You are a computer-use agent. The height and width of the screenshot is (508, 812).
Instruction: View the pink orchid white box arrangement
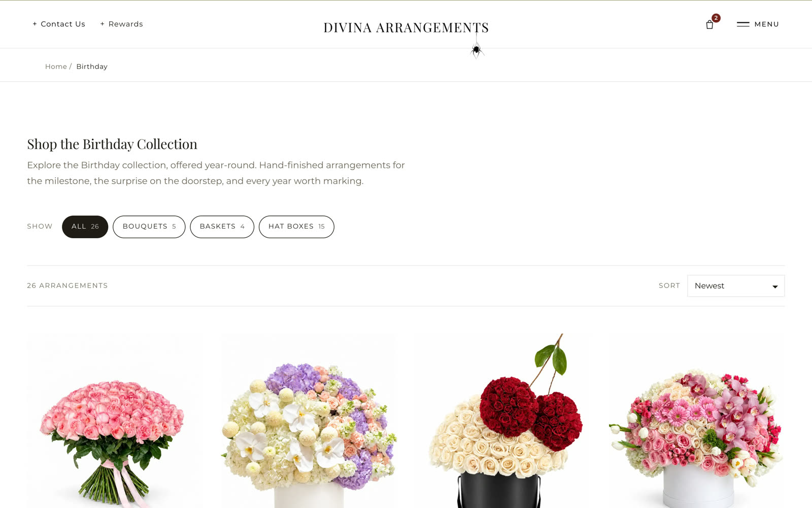point(697,421)
